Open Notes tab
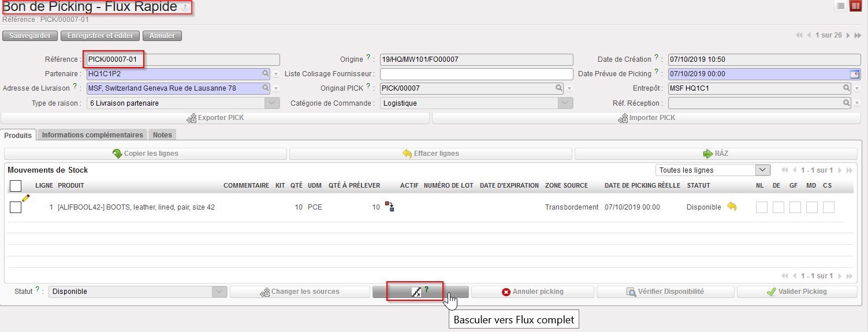868x332 pixels. pyautogui.click(x=162, y=135)
